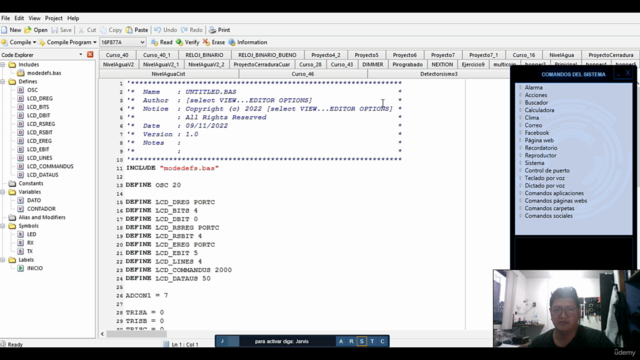Image resolution: width=640 pixels, height=360 pixels.
Task: Click Comandos sociales entry
Action: click(x=549, y=216)
